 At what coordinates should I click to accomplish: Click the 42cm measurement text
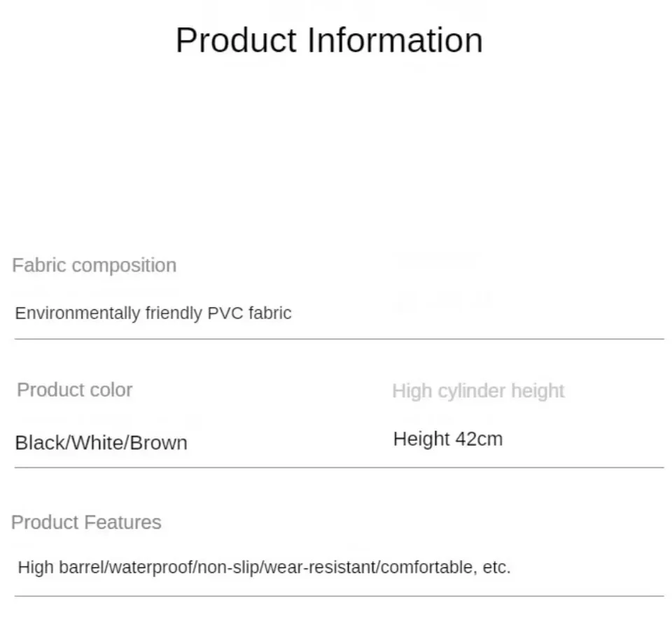click(x=479, y=439)
